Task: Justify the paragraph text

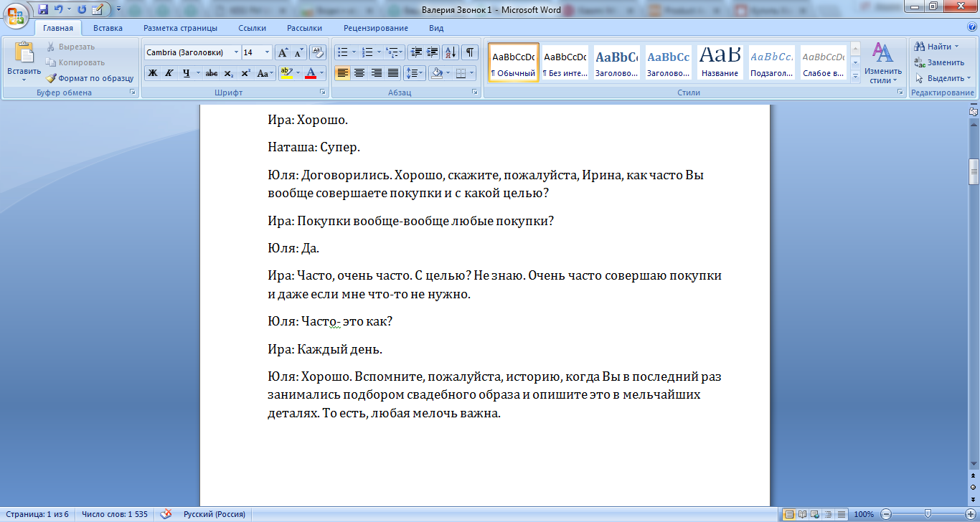Action: click(393, 73)
